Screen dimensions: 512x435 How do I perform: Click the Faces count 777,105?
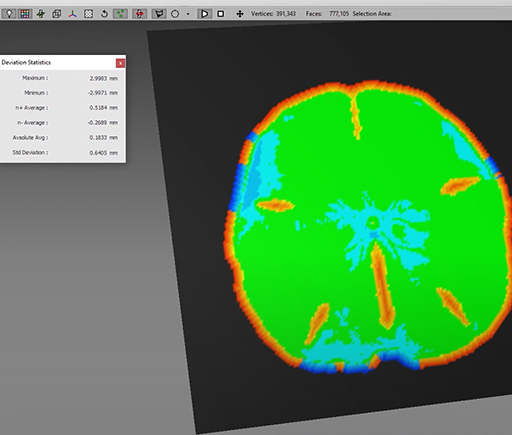click(339, 14)
